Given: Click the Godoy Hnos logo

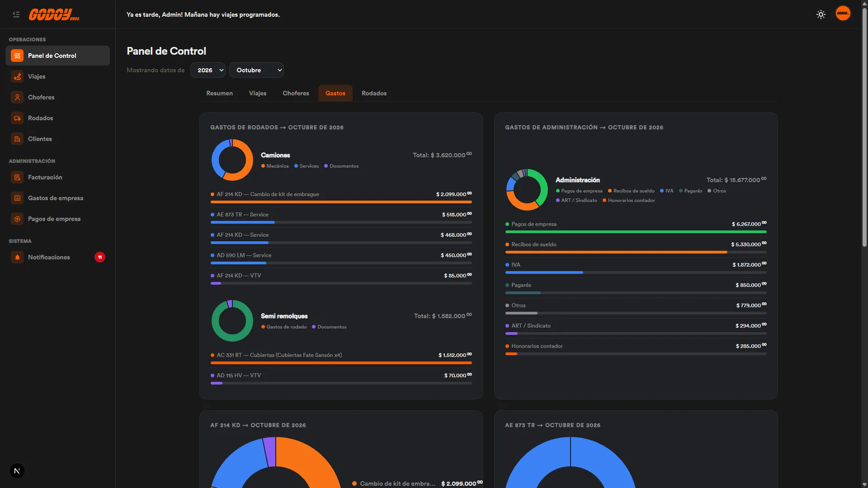Looking at the screenshot, I should 54,15.
